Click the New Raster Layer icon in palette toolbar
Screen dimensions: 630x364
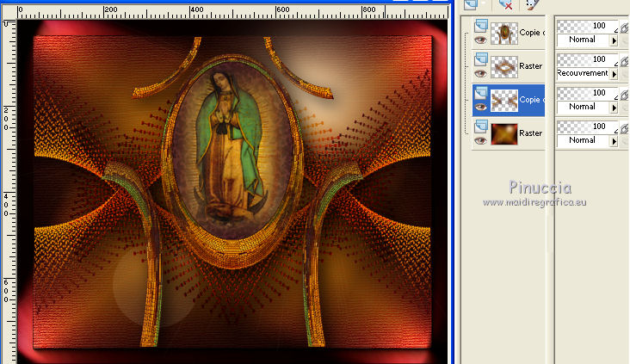(x=471, y=4)
